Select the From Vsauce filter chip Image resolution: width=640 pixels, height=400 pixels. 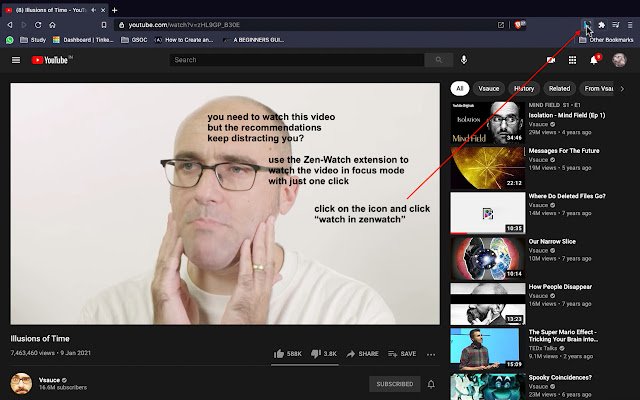[597, 89]
